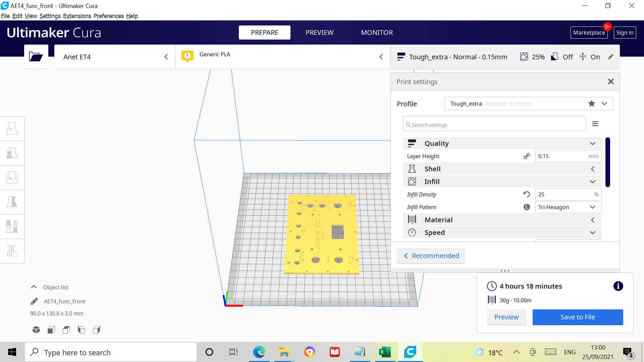
Task: Select the Rotate tool in left toolbar
Action: 12,178
